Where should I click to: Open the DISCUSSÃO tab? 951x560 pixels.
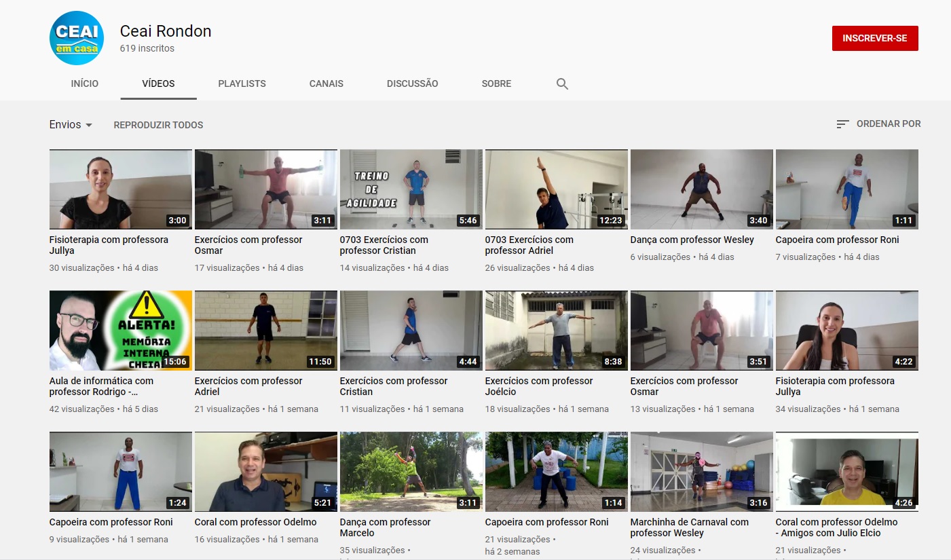coord(413,84)
